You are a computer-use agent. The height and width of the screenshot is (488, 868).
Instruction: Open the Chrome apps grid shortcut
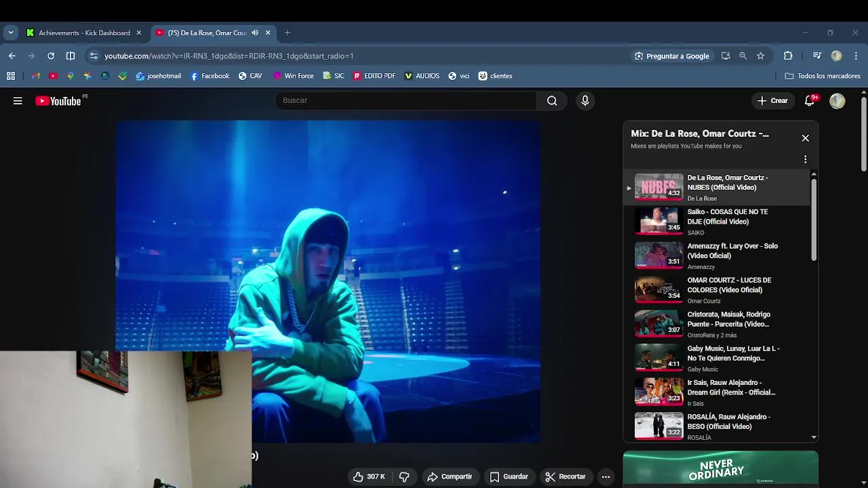(11, 76)
